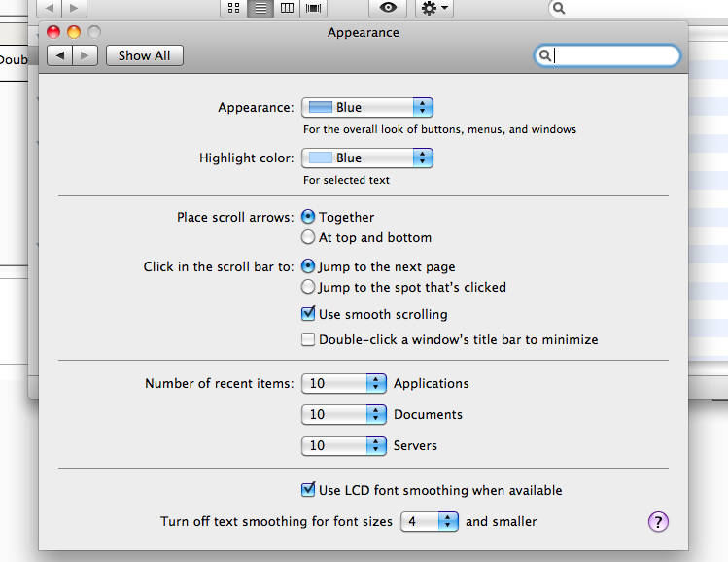Click magnifier icon in Appearance search field
Image resolution: width=728 pixels, height=562 pixels.
click(x=545, y=55)
